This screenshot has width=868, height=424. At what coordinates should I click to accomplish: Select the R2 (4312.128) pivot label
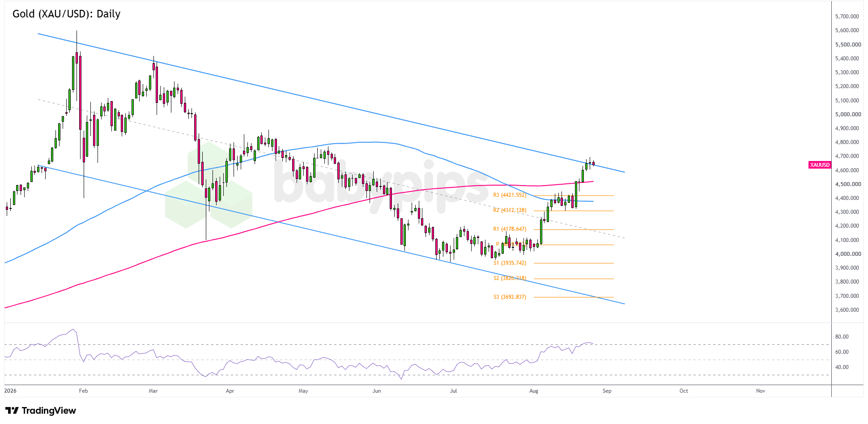point(510,210)
